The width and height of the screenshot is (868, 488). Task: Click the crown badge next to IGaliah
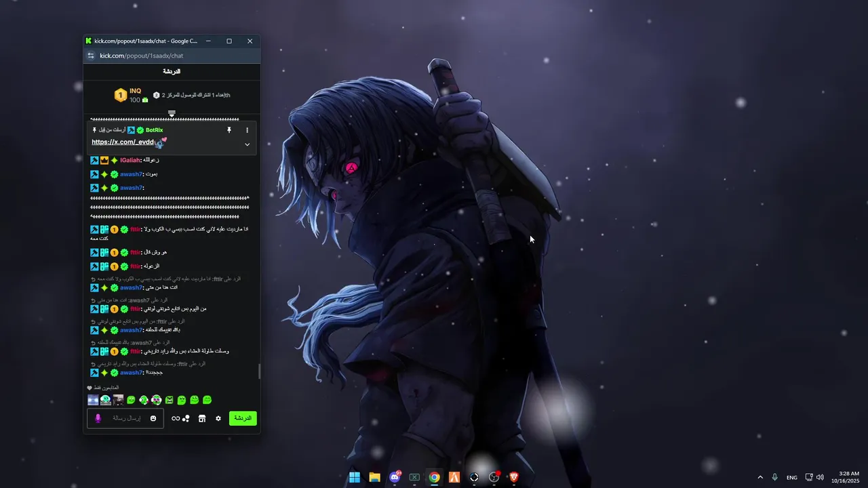pyautogui.click(x=104, y=160)
